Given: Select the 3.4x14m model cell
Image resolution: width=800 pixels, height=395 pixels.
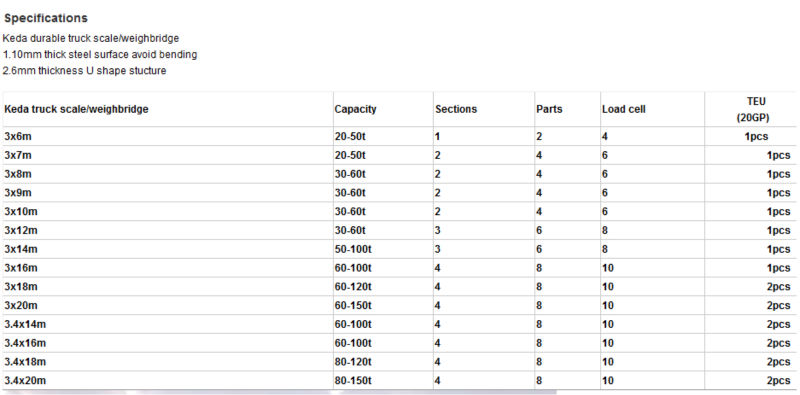Looking at the screenshot, I should coord(26,324).
